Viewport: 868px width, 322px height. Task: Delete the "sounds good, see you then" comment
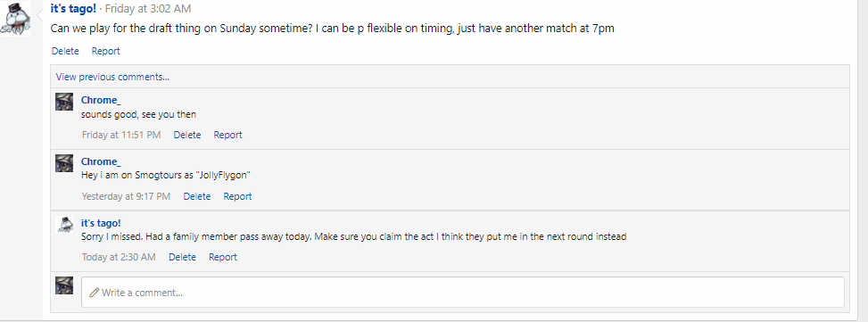coord(187,135)
